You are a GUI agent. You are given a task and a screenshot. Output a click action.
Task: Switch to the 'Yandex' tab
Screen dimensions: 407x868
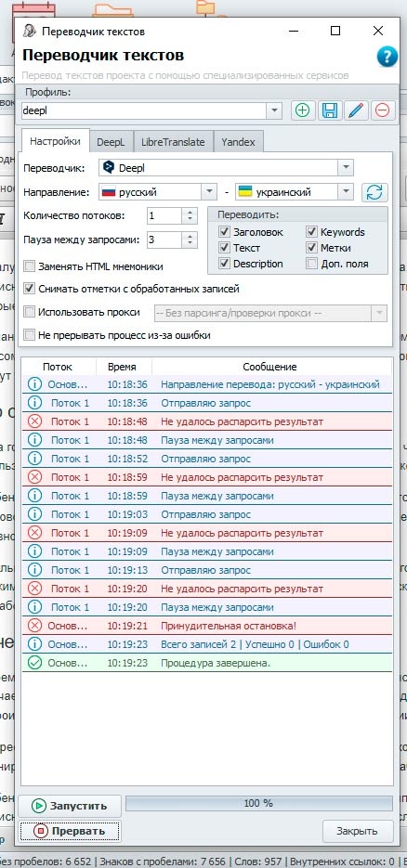click(238, 142)
